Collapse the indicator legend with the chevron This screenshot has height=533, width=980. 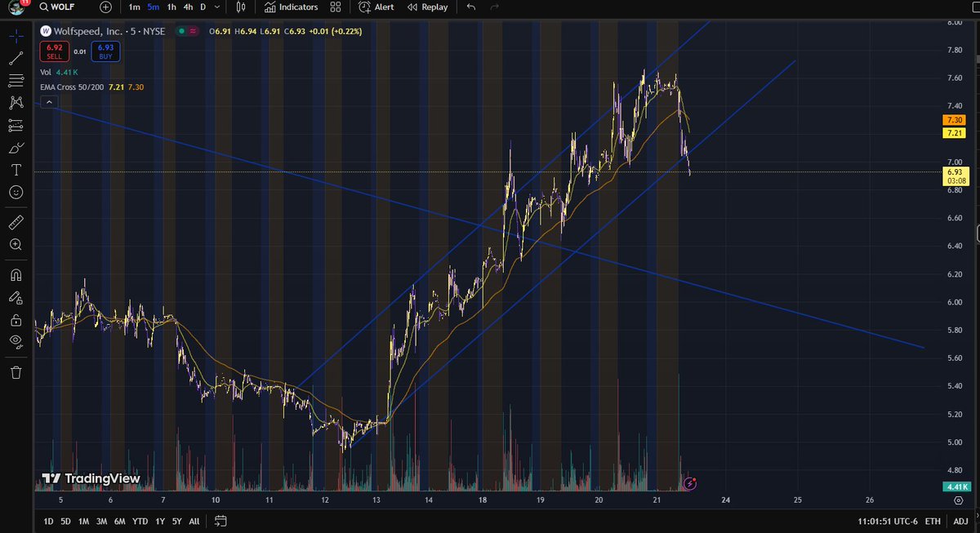(x=48, y=102)
